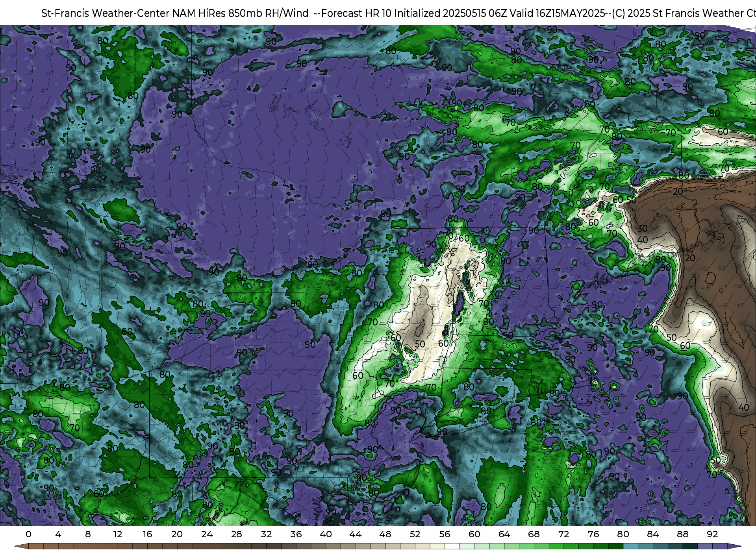This screenshot has height=551, width=756.
Task: Click the "30" contour label on the map
Action: click(643, 229)
